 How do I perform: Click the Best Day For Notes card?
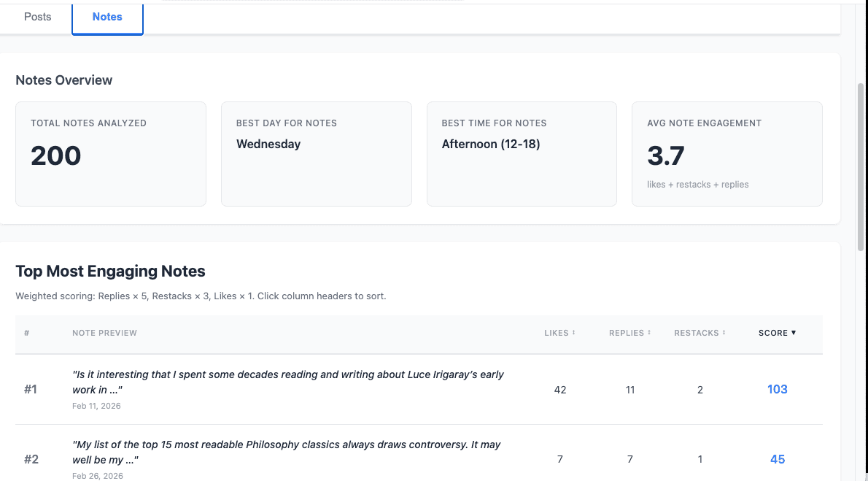click(316, 153)
